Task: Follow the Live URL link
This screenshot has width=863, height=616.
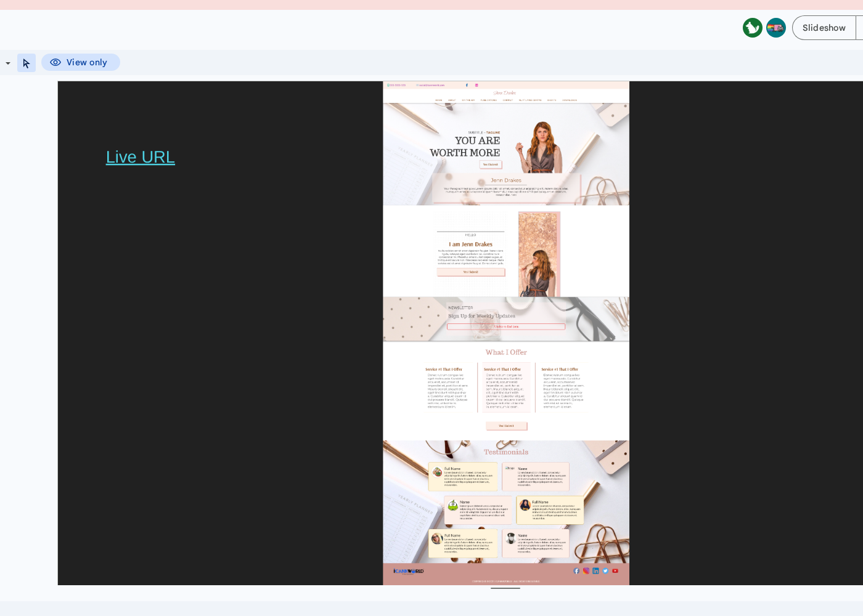Action: coord(141,157)
